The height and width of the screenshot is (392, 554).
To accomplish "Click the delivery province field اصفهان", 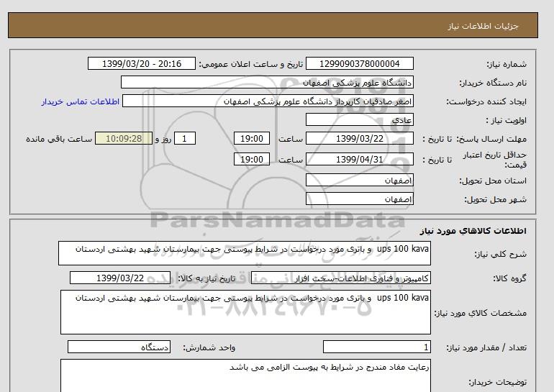I will (x=359, y=180).
